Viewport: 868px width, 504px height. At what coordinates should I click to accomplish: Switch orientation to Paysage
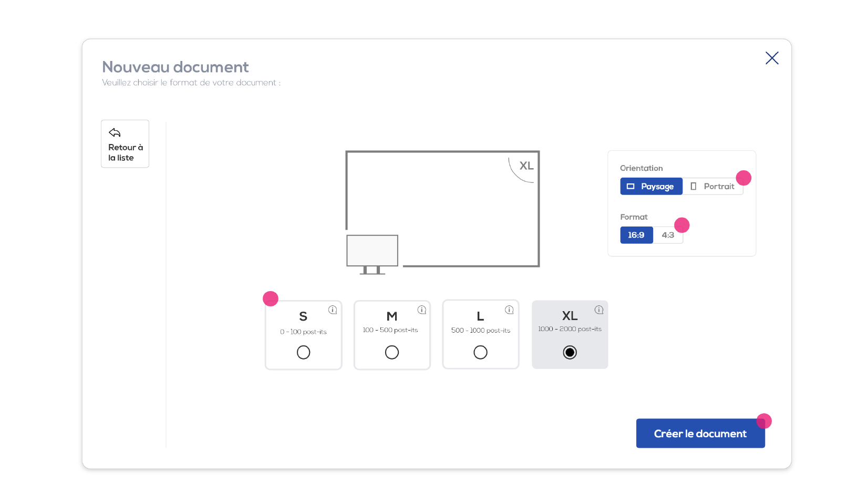[x=652, y=187]
